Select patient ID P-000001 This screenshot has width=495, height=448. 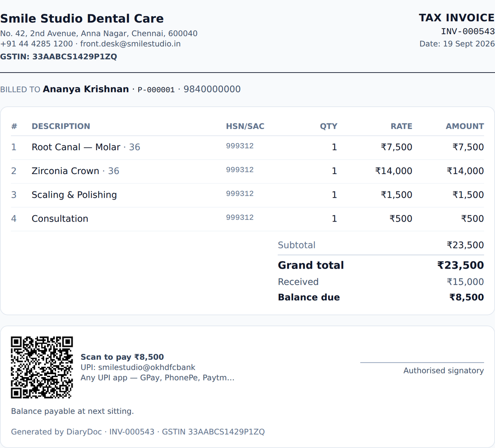156,90
